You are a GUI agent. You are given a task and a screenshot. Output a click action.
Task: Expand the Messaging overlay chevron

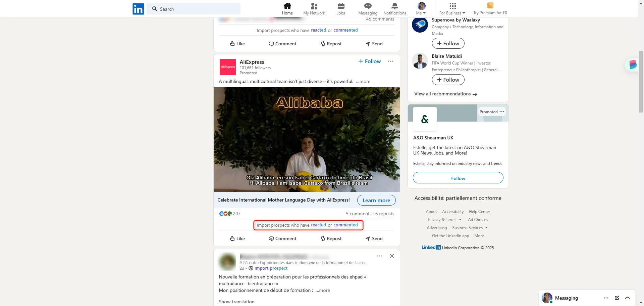(x=628, y=298)
